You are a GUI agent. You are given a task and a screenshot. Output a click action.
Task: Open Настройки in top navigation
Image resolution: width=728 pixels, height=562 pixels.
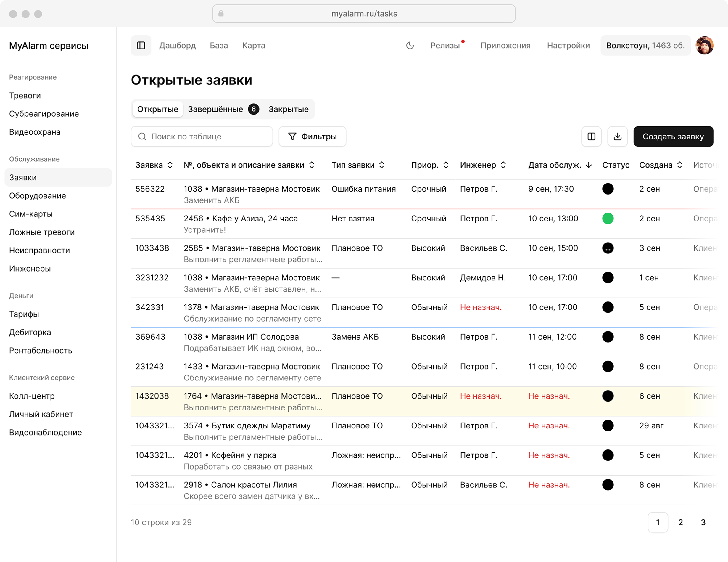tap(568, 45)
